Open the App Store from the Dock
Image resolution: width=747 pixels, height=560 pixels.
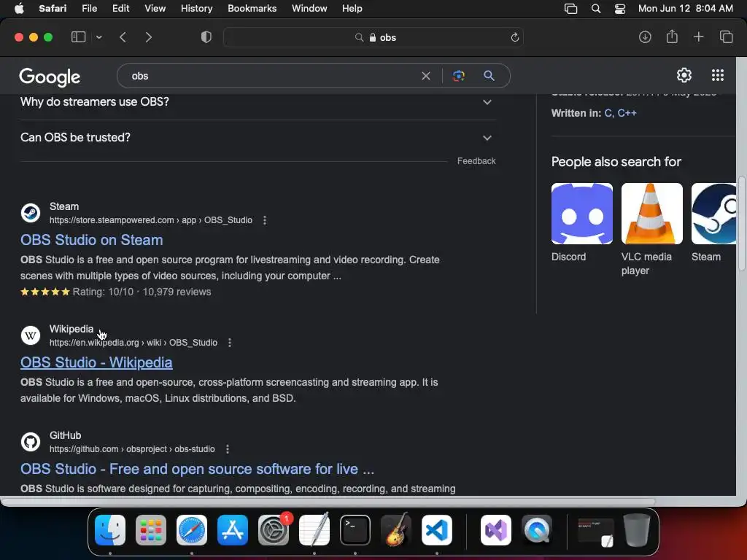[x=233, y=529]
